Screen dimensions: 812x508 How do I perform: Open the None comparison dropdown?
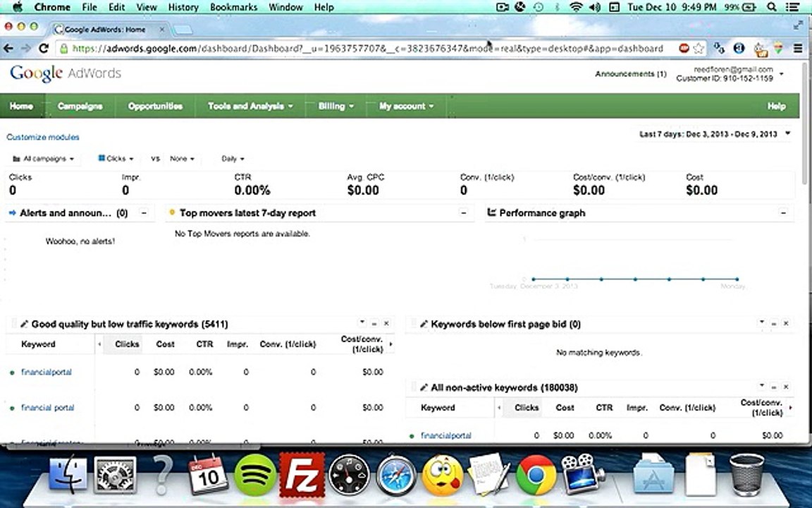tap(182, 159)
